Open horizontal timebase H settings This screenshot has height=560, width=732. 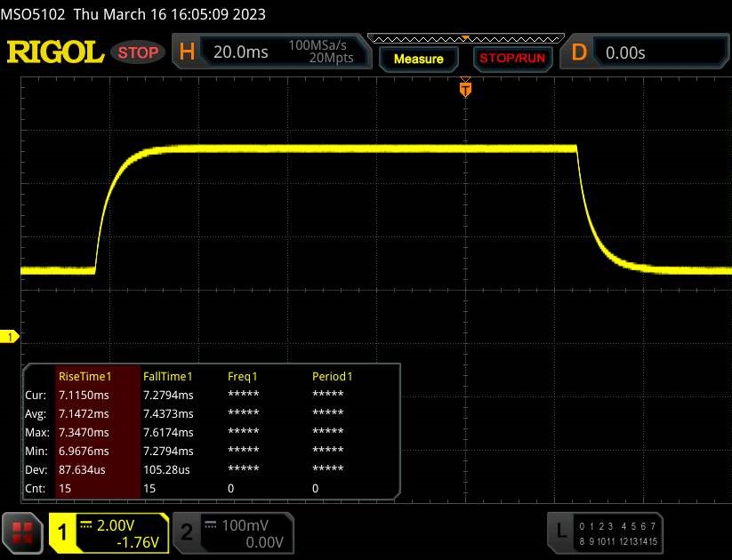tap(187, 52)
